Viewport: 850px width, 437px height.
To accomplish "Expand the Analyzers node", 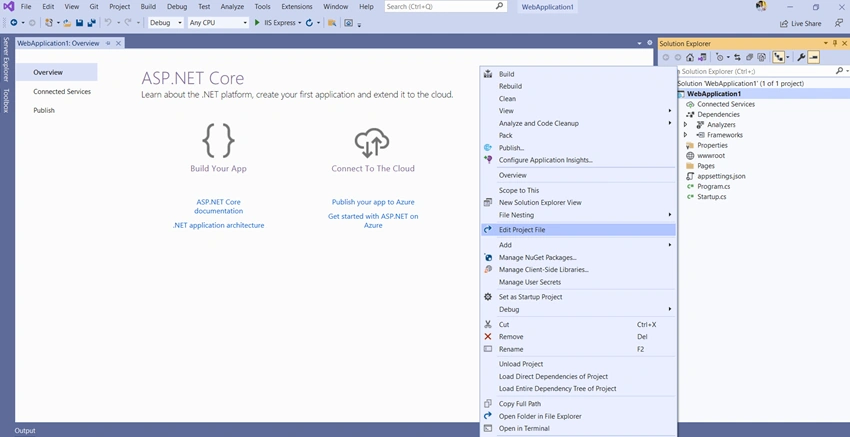I will tap(685, 124).
